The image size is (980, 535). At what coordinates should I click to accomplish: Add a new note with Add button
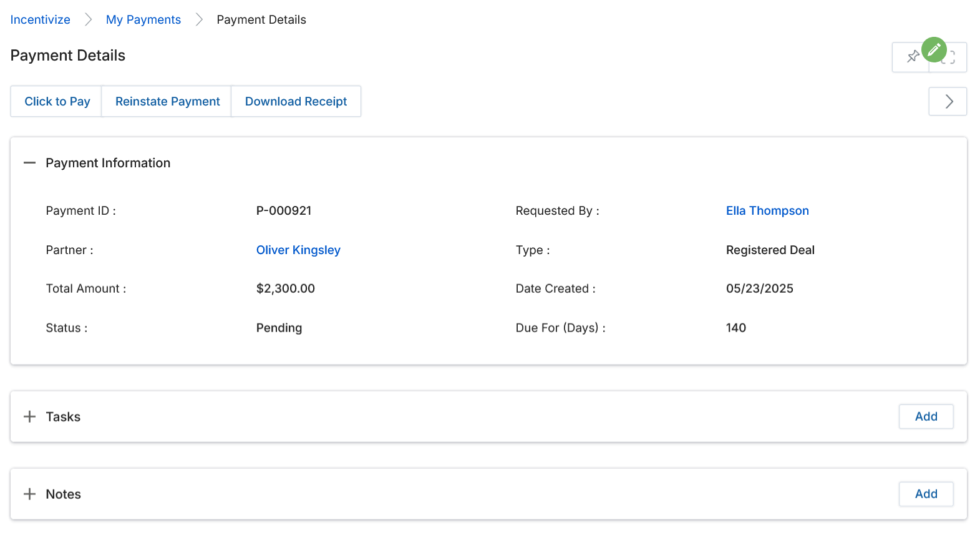[926, 494]
